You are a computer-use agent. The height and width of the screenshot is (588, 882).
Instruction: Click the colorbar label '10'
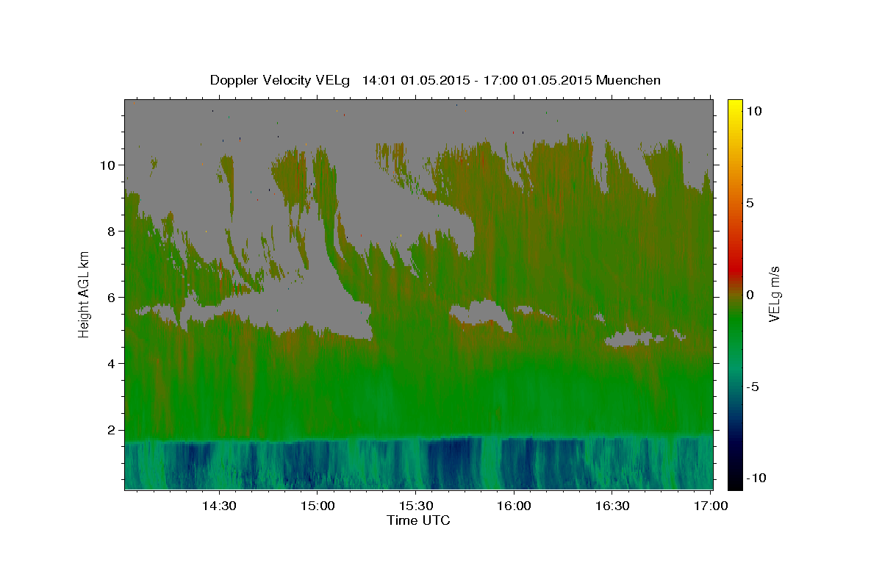pyautogui.click(x=753, y=111)
